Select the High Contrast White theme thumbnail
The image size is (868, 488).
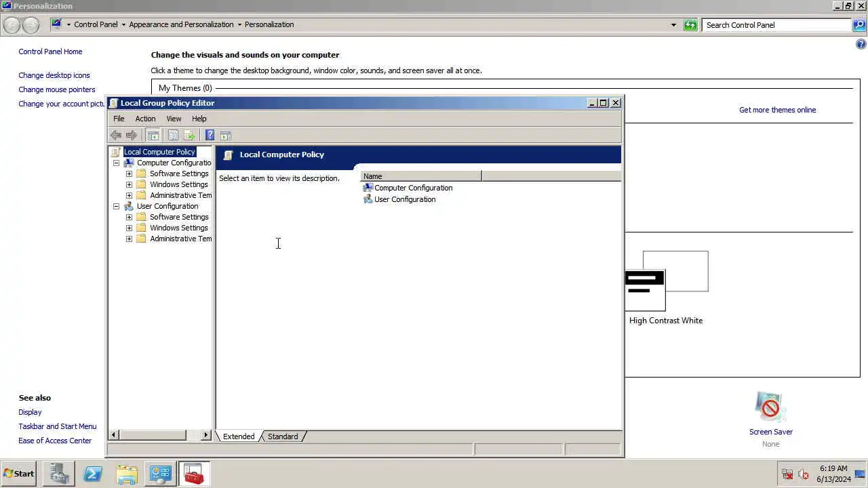(x=666, y=281)
